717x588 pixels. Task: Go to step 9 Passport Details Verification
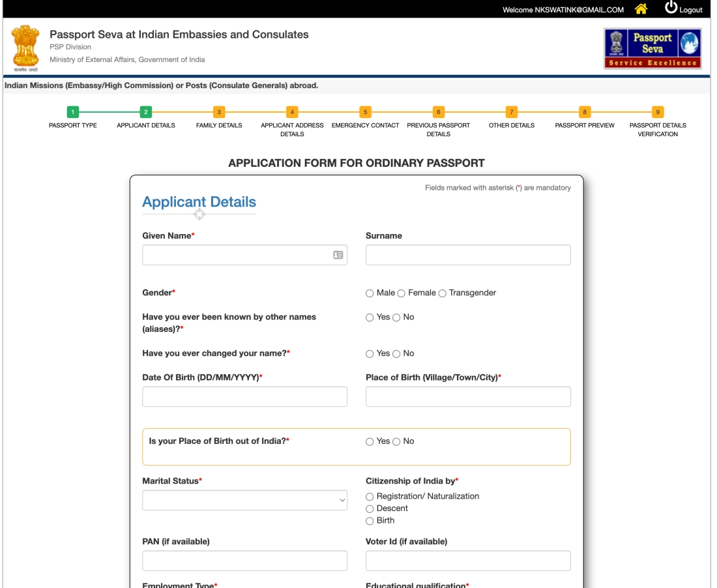coord(658,112)
